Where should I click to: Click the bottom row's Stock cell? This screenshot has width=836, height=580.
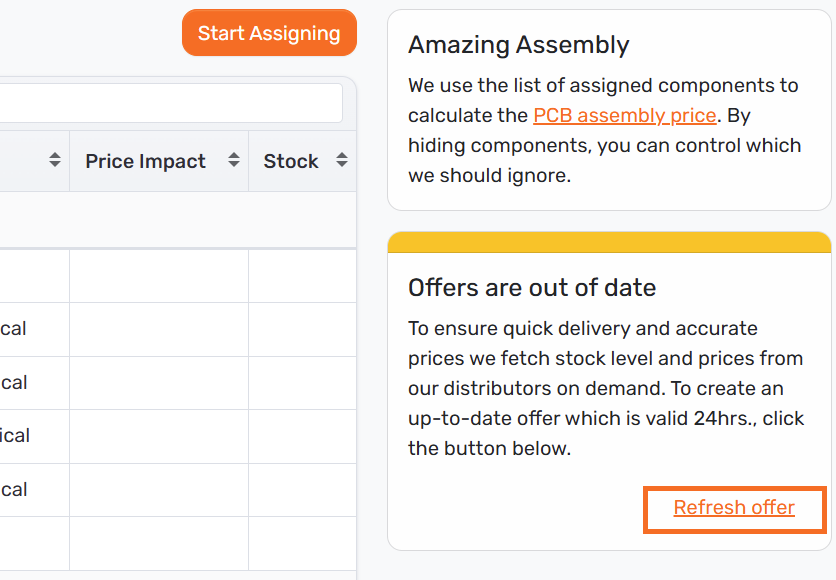coord(302,543)
